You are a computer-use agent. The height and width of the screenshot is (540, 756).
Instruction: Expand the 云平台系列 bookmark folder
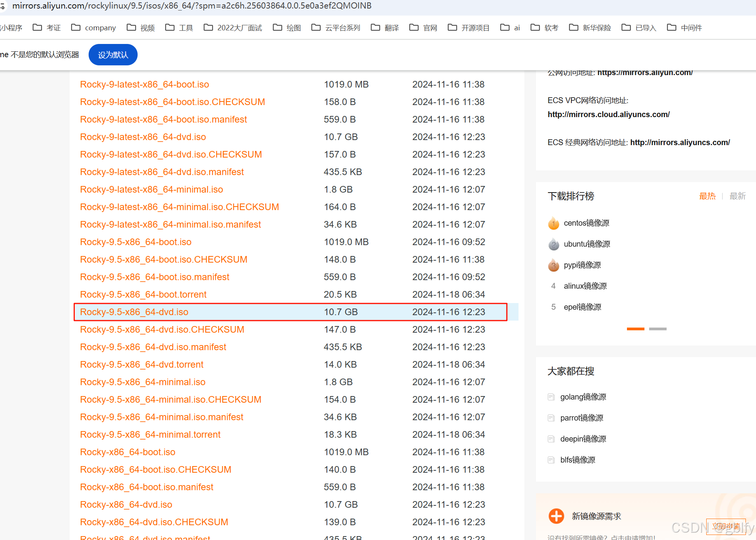coord(336,28)
